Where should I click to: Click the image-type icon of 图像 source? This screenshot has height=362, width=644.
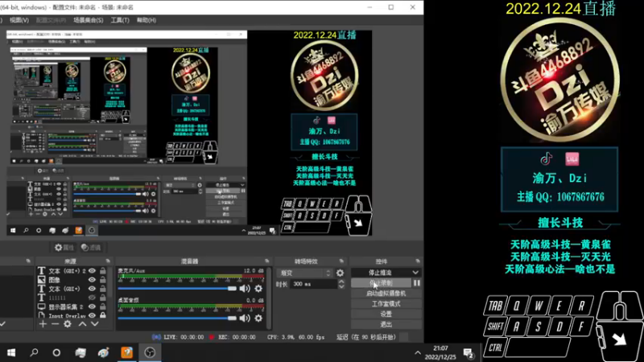point(42,280)
